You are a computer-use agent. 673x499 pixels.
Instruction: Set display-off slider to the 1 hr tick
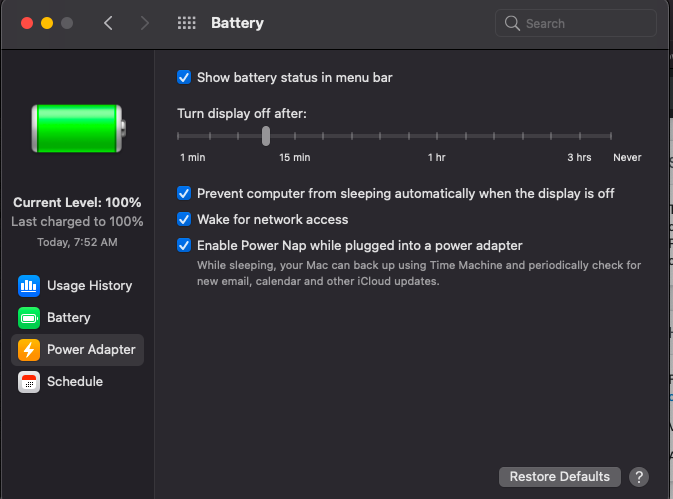(x=437, y=136)
